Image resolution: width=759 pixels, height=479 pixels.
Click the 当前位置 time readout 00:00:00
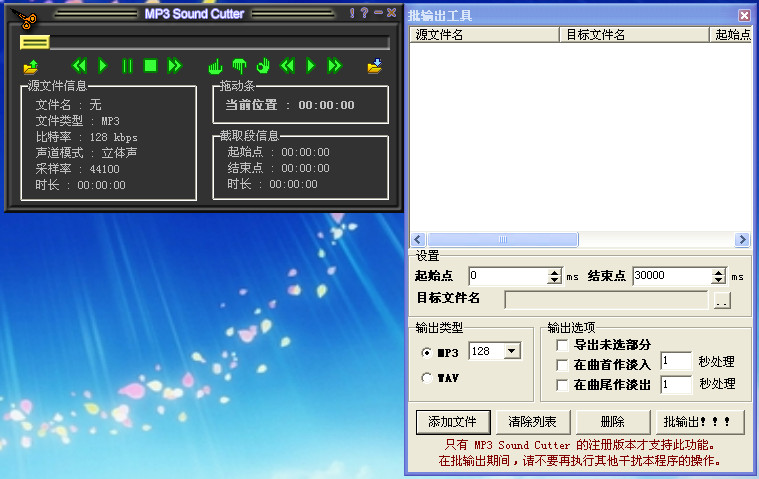pos(326,105)
